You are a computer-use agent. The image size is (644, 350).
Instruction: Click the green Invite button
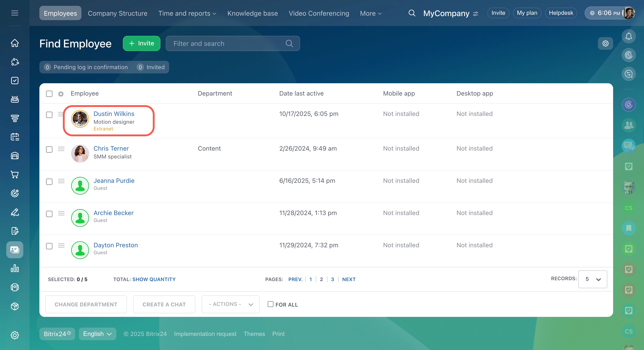coord(141,43)
